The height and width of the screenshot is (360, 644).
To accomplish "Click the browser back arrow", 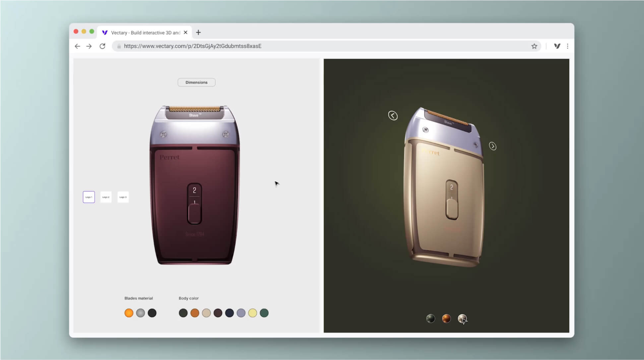I will pyautogui.click(x=77, y=46).
